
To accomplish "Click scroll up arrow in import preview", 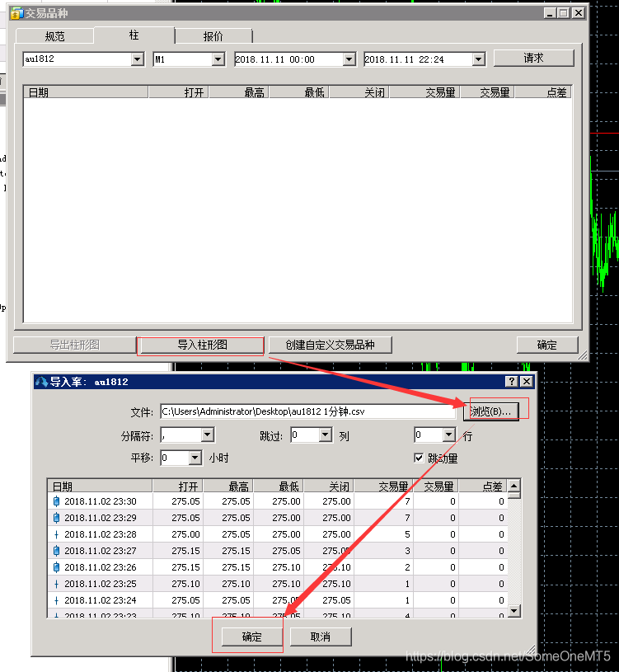I will tap(513, 486).
